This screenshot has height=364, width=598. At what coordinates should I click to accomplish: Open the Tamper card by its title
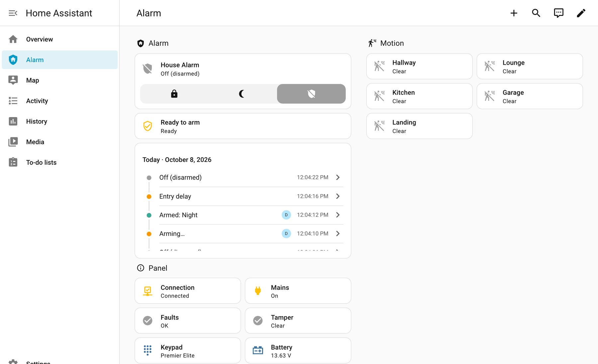282,318
